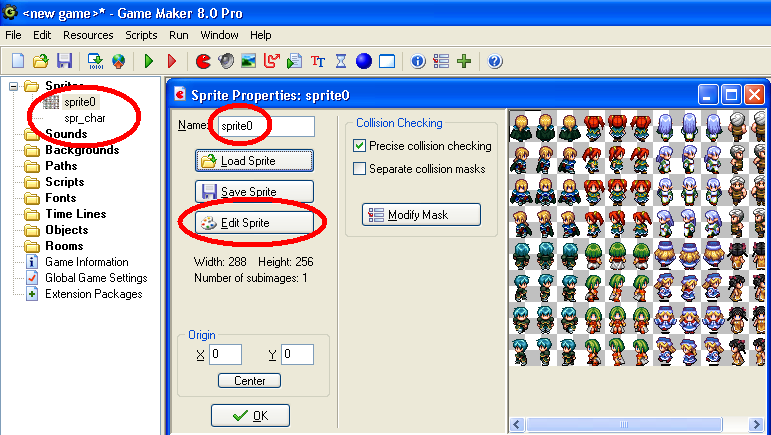Click the Load Sprite button

(x=254, y=161)
